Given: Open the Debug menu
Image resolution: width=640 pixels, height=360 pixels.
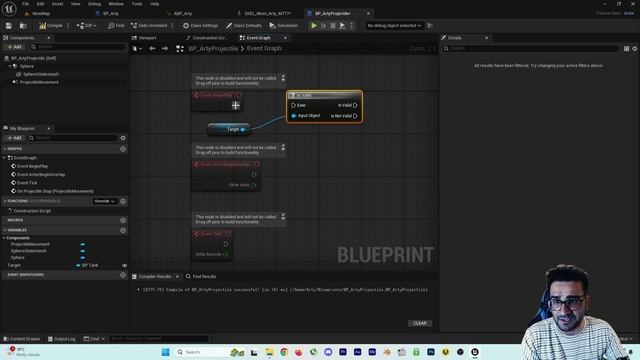Looking at the screenshot, I should (x=94, y=4).
